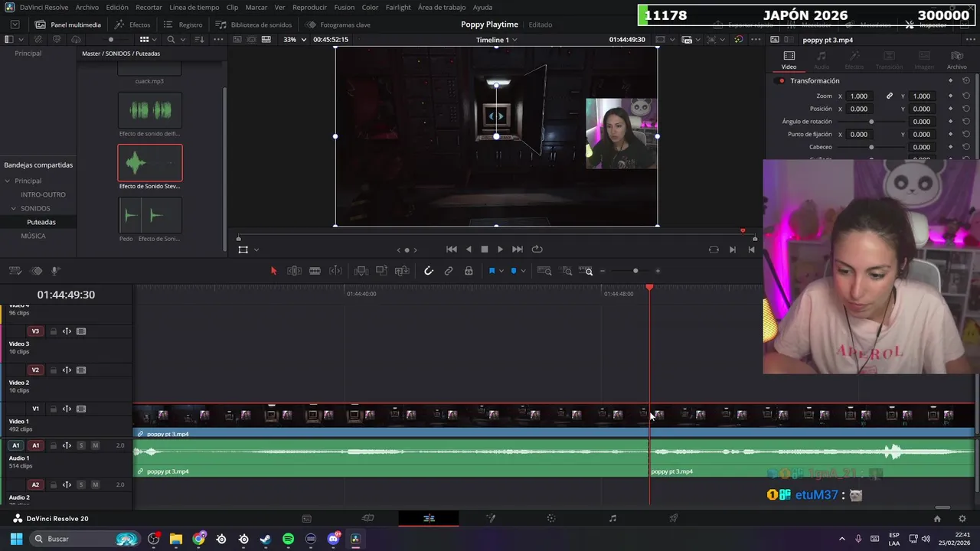
Task: Toggle the Zoom link chain icon
Action: tap(890, 96)
